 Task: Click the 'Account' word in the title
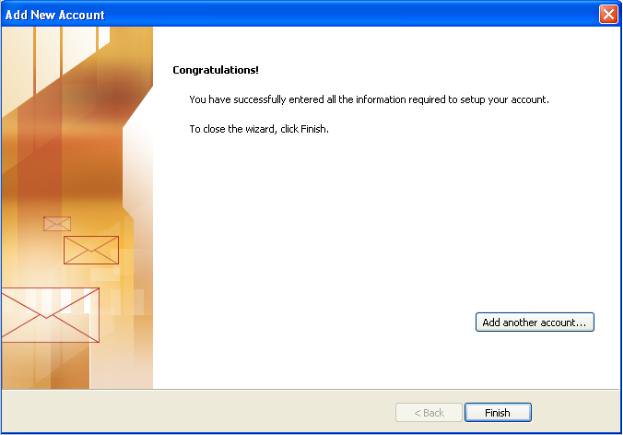point(81,15)
